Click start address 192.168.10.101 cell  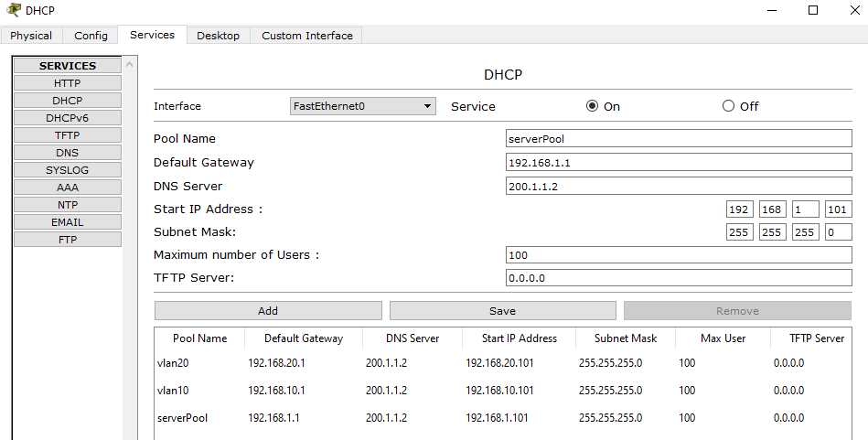pyautogui.click(x=500, y=391)
